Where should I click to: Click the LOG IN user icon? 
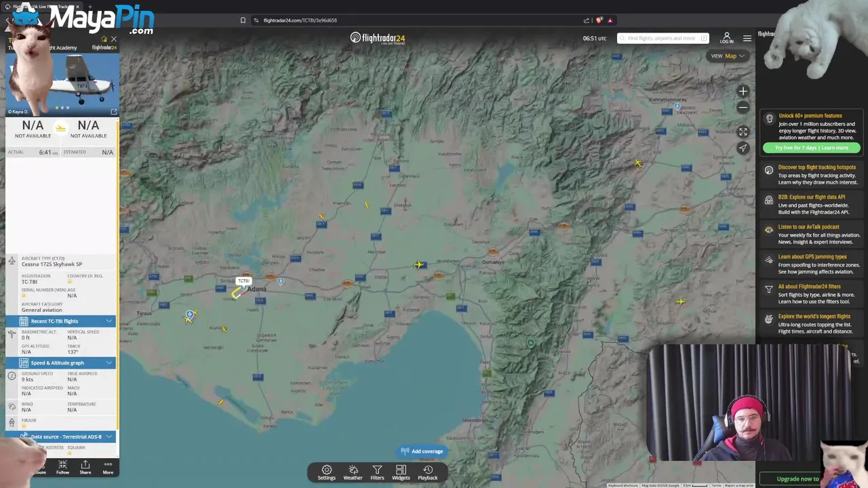[726, 38]
